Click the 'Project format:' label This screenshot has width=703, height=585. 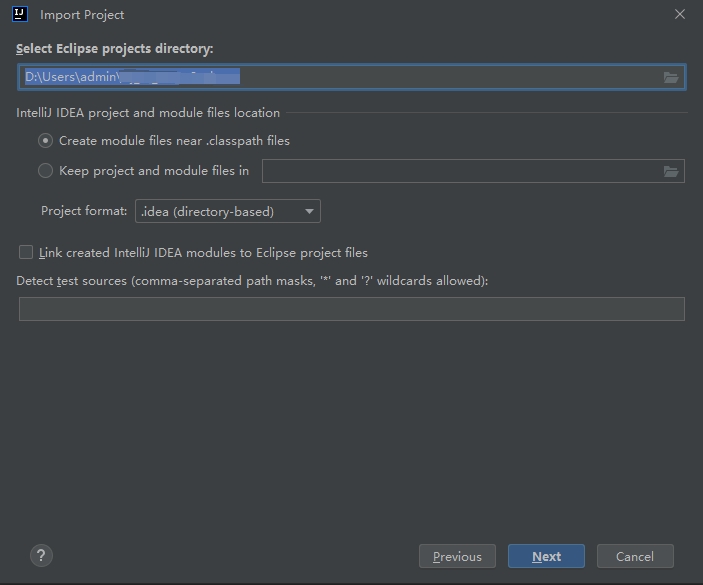point(84,211)
